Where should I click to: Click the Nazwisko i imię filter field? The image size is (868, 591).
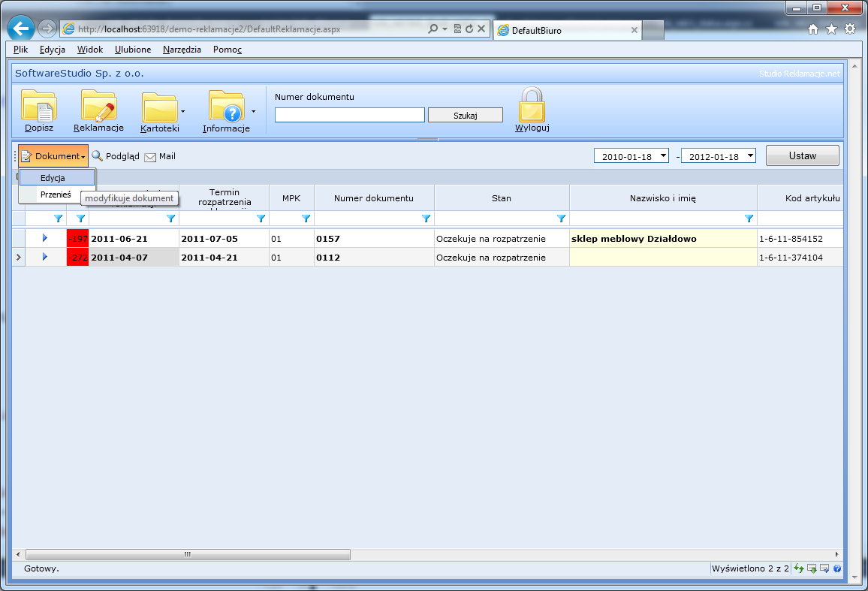657,219
